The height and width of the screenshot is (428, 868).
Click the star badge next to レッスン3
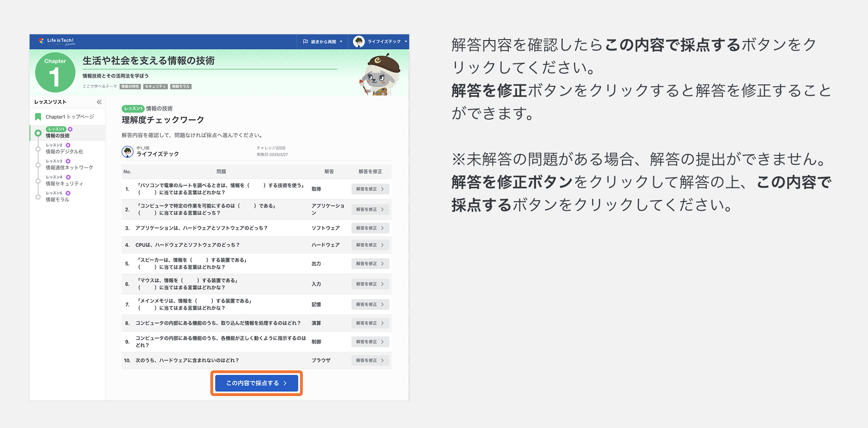tap(68, 161)
